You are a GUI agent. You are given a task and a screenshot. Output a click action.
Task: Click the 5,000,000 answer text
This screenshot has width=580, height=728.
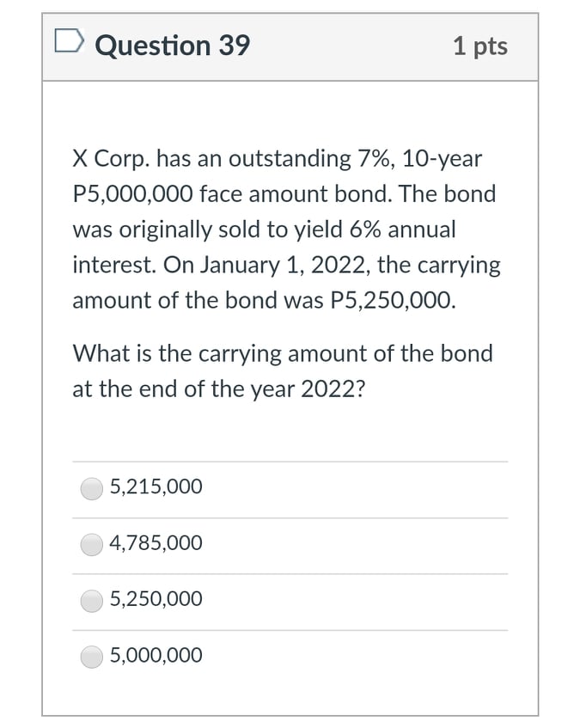click(x=156, y=655)
